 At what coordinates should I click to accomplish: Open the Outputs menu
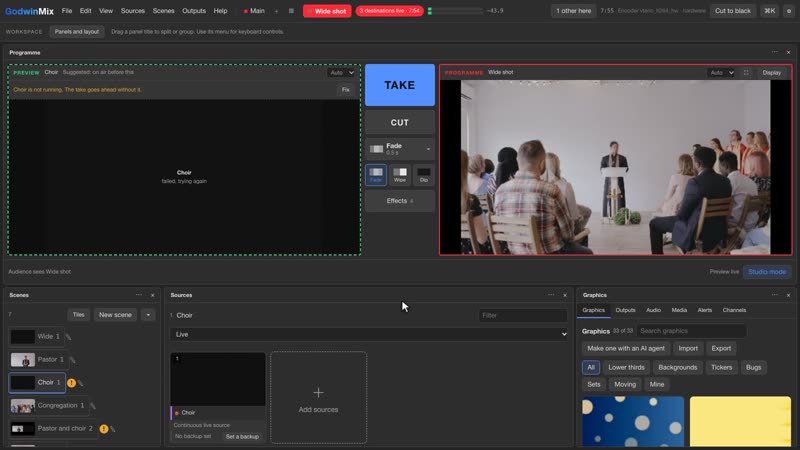194,11
